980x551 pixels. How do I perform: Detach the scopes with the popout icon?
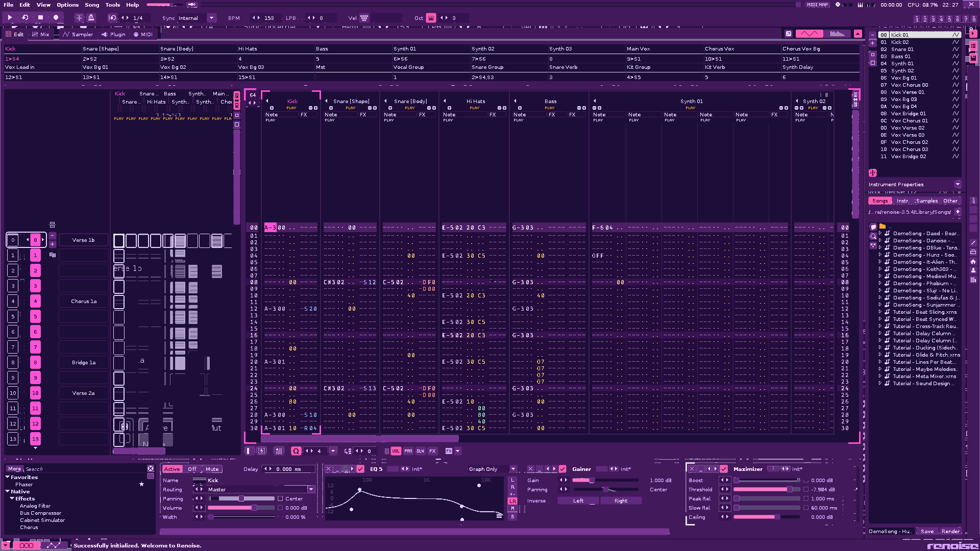click(789, 34)
